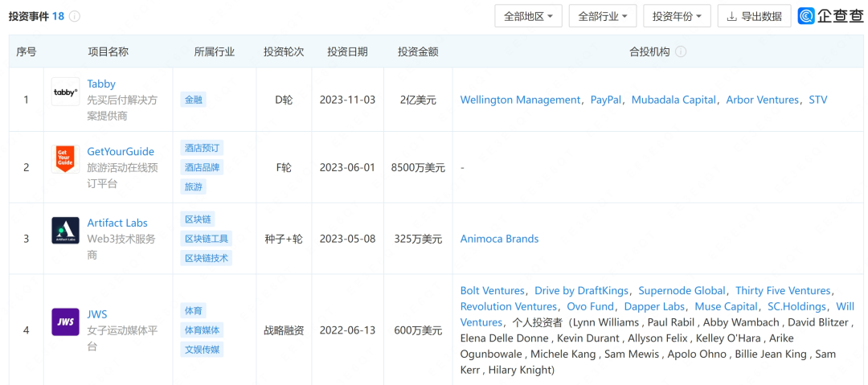
Task: Open the Muse Capital investor link
Action: coord(727,306)
